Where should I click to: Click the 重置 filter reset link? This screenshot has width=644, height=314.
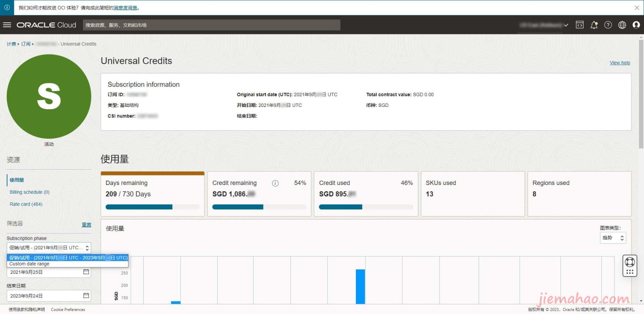click(x=86, y=225)
